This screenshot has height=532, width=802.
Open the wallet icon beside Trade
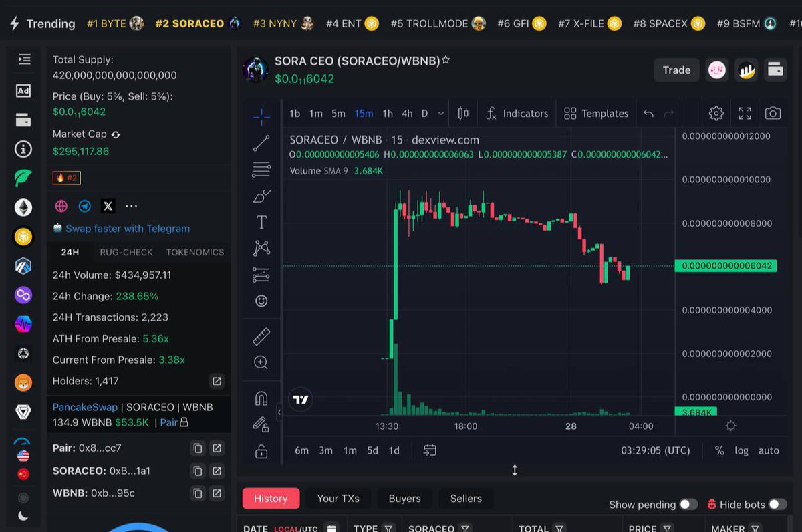click(775, 70)
